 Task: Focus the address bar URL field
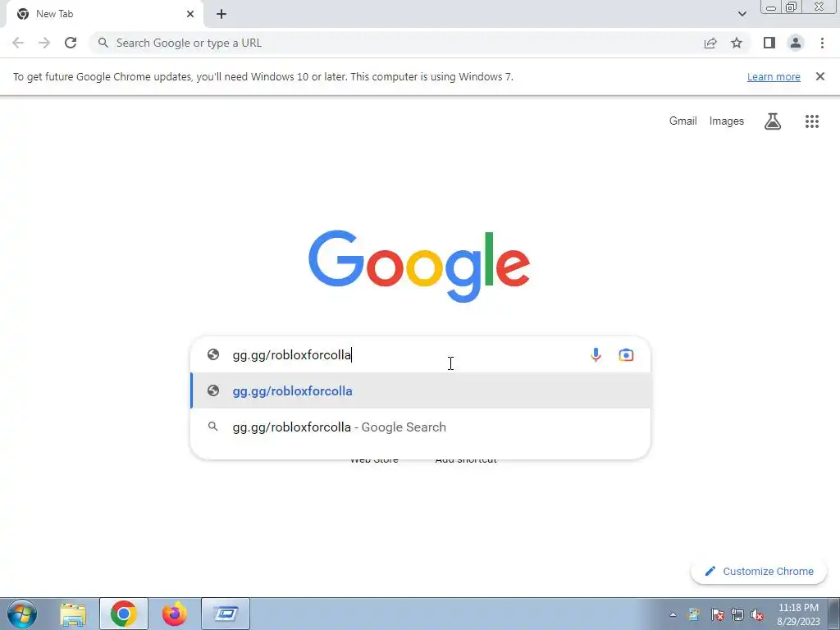click(396, 43)
